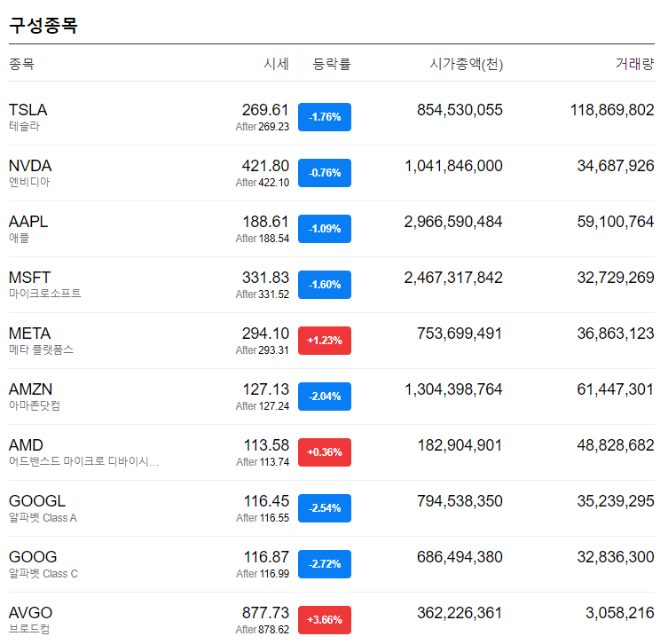Viewport: 668px width, 644px height.
Task: Click the 거래량 column header
Action: (x=635, y=64)
